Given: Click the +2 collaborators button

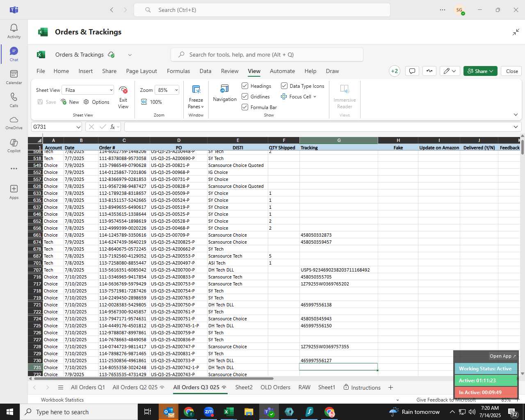Looking at the screenshot, I should 395,71.
